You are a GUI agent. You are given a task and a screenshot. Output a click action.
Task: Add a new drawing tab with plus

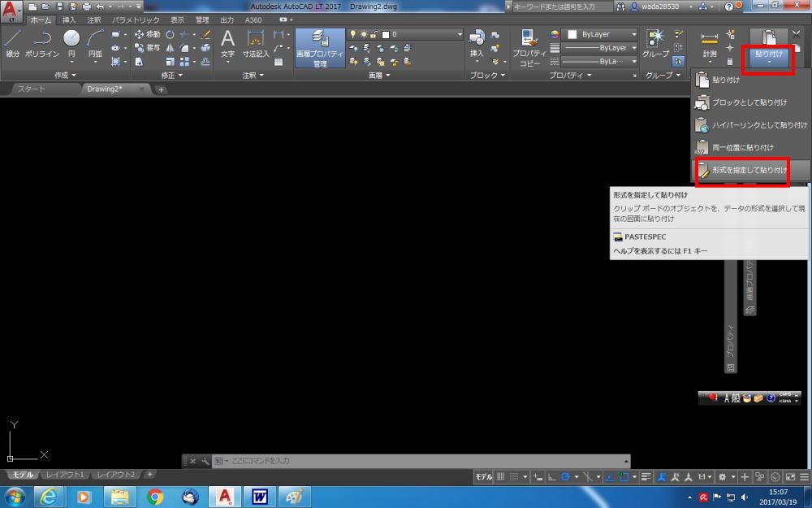[161, 89]
